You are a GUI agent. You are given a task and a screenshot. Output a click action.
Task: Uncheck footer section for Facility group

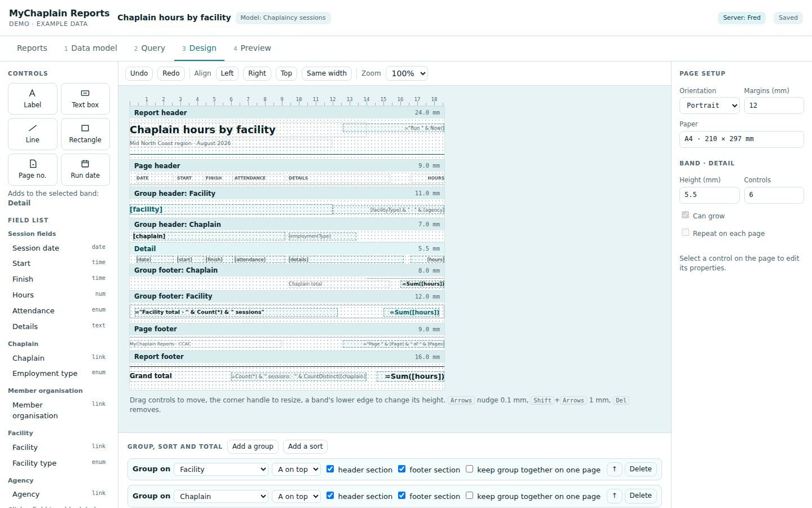click(x=401, y=469)
